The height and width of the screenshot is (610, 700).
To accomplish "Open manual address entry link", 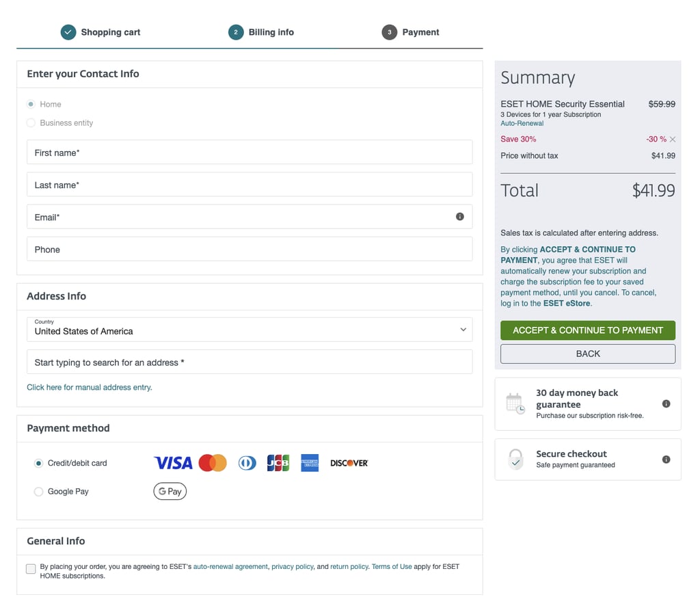I will click(x=90, y=387).
